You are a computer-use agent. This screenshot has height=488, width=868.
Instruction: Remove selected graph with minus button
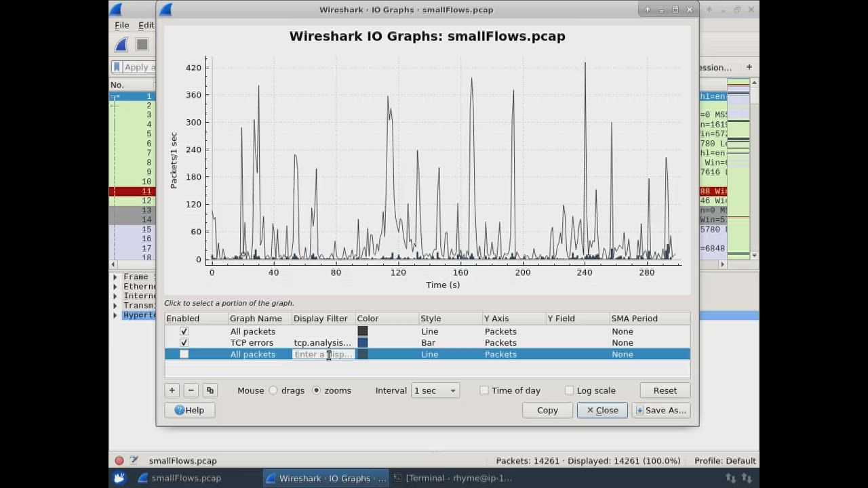191,390
